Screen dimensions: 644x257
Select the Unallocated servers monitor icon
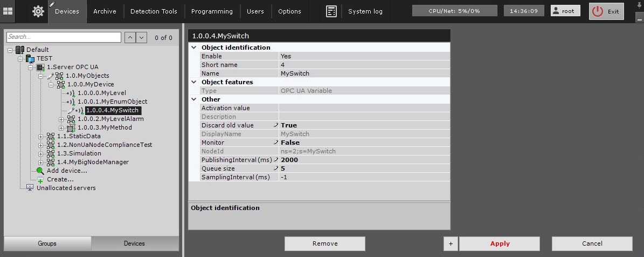[30, 188]
